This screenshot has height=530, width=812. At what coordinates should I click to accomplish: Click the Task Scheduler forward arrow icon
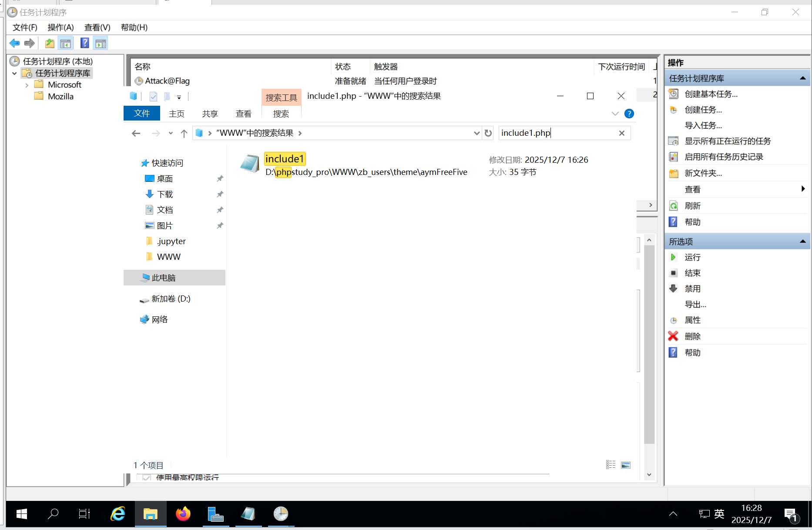click(30, 43)
